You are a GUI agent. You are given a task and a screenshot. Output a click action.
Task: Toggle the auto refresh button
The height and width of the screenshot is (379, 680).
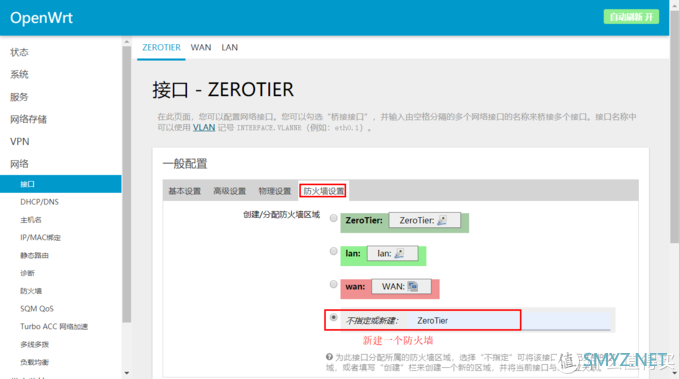(x=631, y=17)
